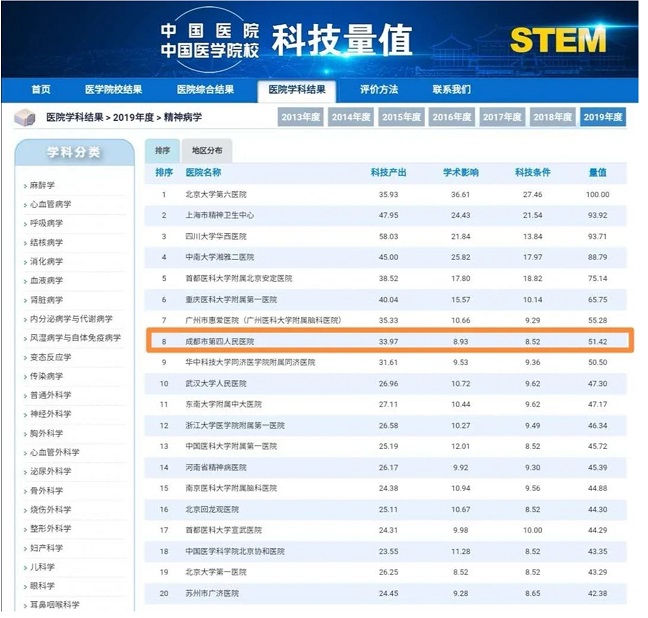Click hospital name 四川大学华西医院
648x618 pixels.
pyautogui.click(x=216, y=236)
